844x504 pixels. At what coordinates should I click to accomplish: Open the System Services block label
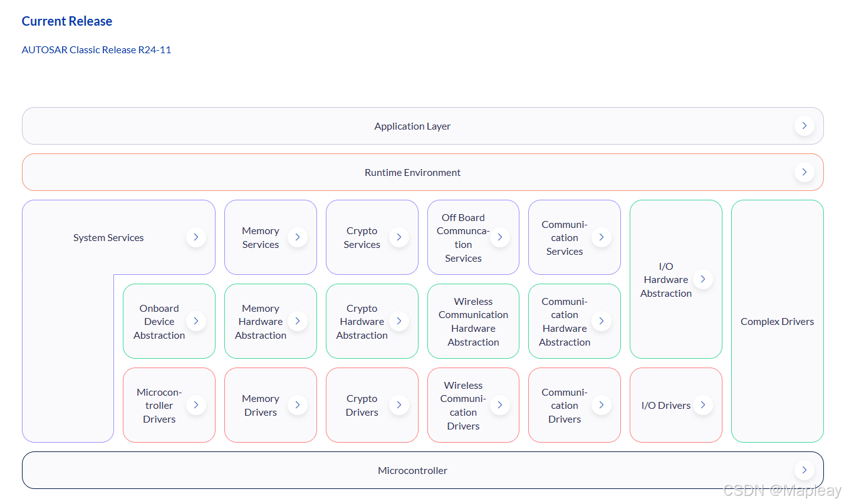[108, 238]
